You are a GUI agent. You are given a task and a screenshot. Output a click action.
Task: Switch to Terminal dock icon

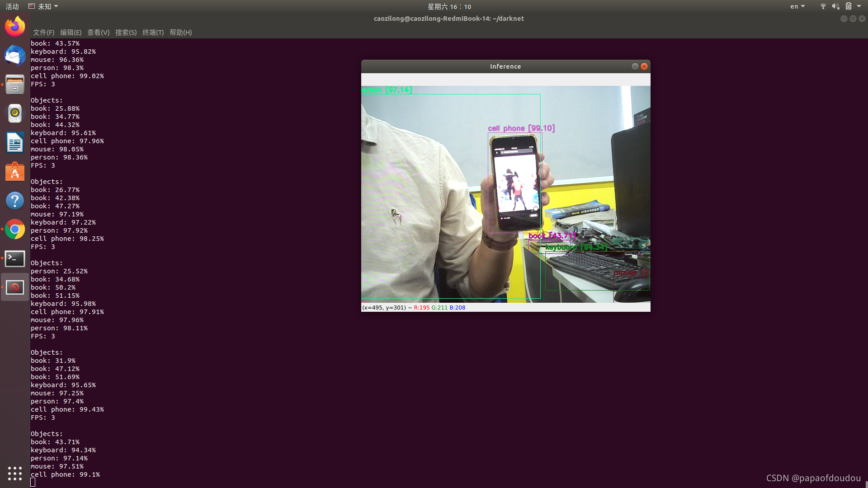(x=15, y=258)
